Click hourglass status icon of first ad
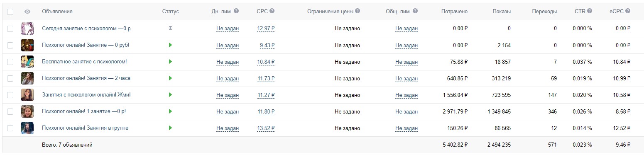This screenshot has width=644, height=157. 170,28
